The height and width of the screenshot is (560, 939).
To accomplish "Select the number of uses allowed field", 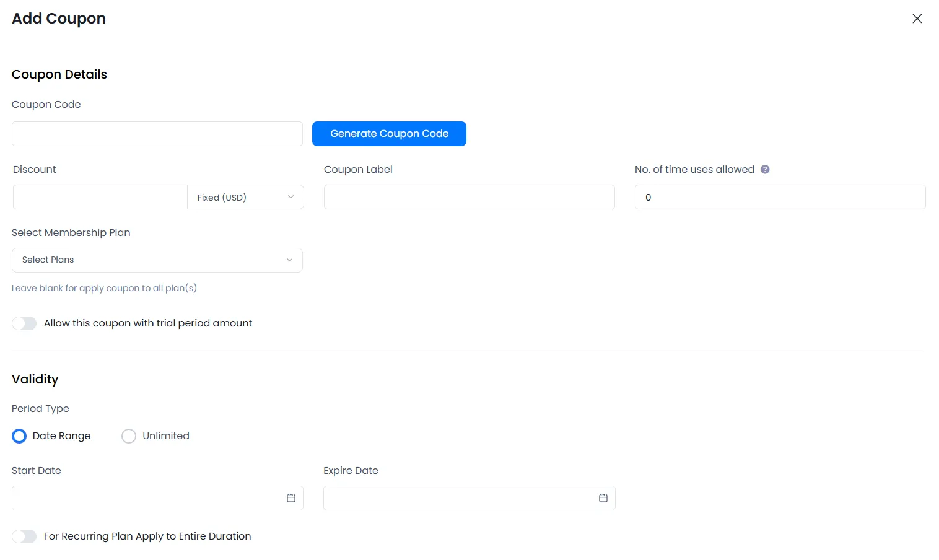I will coord(780,198).
